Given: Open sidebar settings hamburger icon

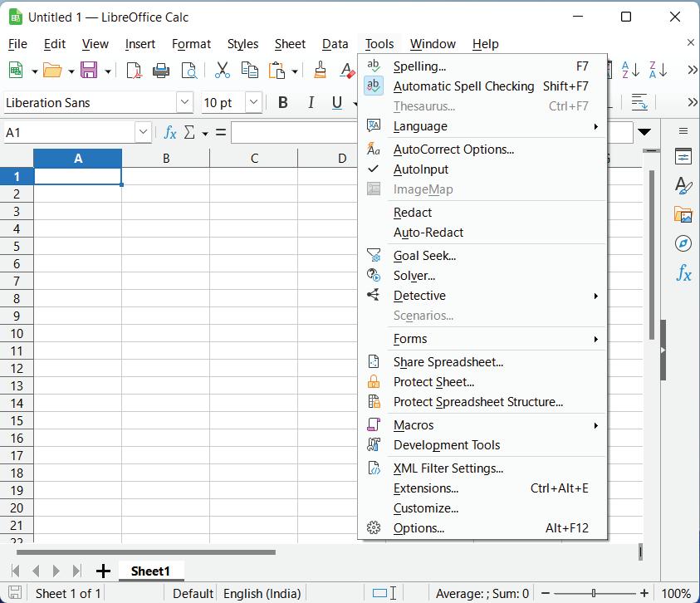Looking at the screenshot, I should [x=683, y=131].
